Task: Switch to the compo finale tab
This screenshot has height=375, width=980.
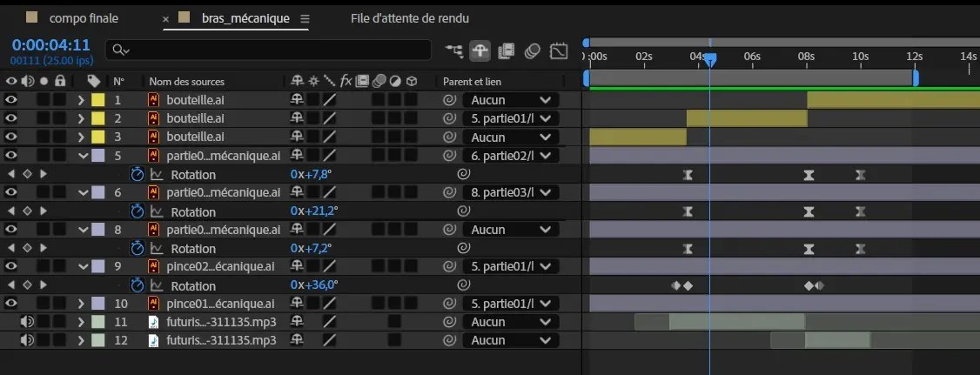Action: (84, 18)
